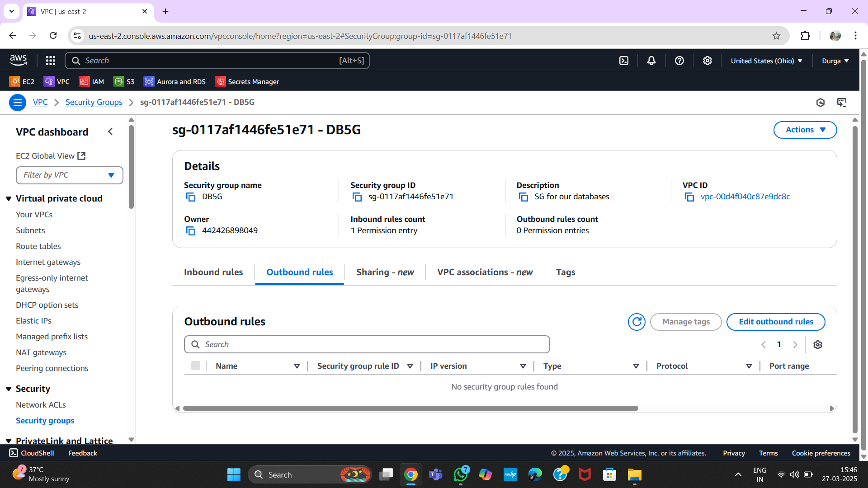Go to VPC breadcrumb link

(x=40, y=102)
